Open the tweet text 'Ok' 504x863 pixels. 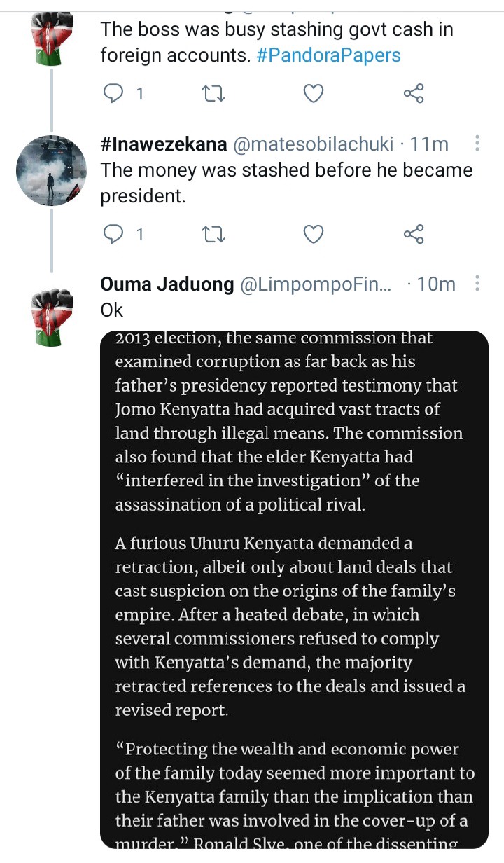[112, 310]
